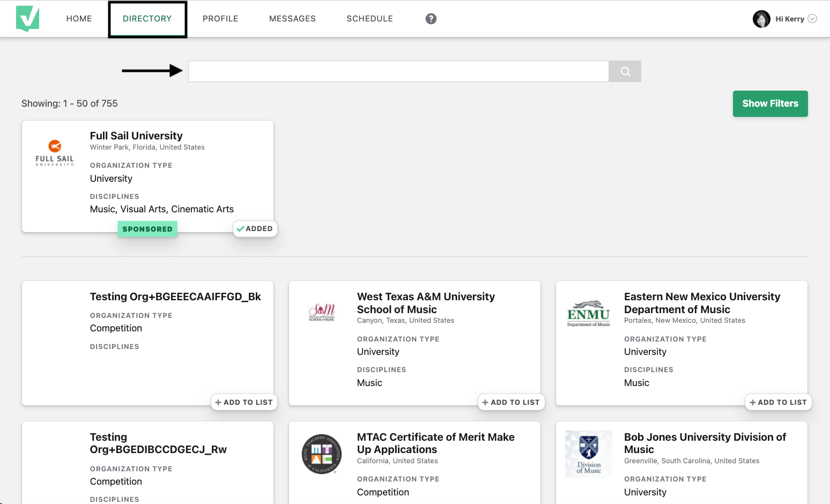Image resolution: width=830 pixels, height=504 pixels.
Task: Click 'Music, Visual Arts, Cinematic Arts' disciplines
Action: [x=162, y=209]
